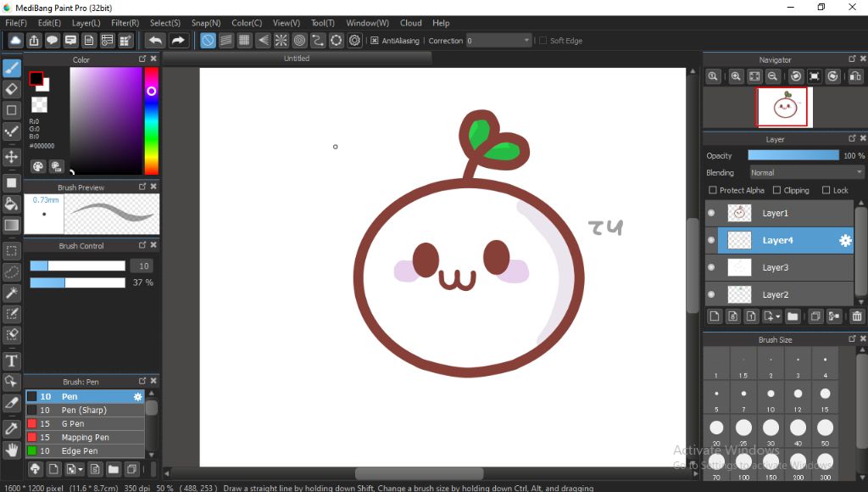
Task: Enable Lock checkbox for layer
Action: (x=826, y=190)
